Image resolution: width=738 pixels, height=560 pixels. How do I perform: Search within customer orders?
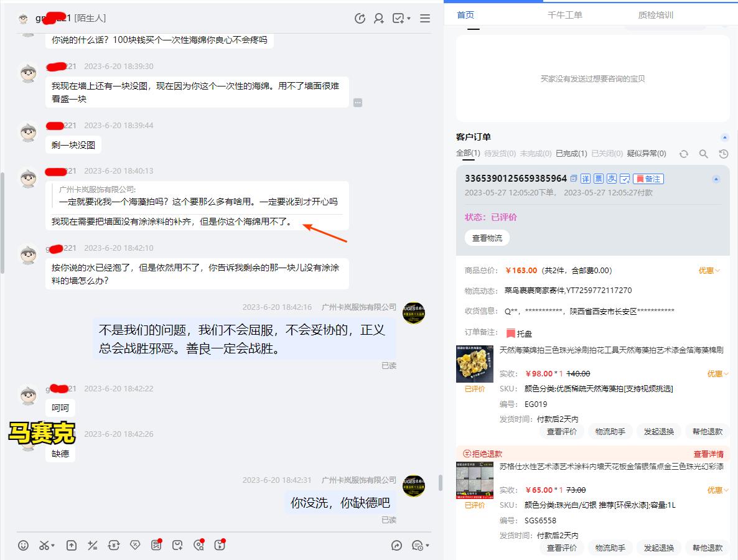click(x=703, y=153)
